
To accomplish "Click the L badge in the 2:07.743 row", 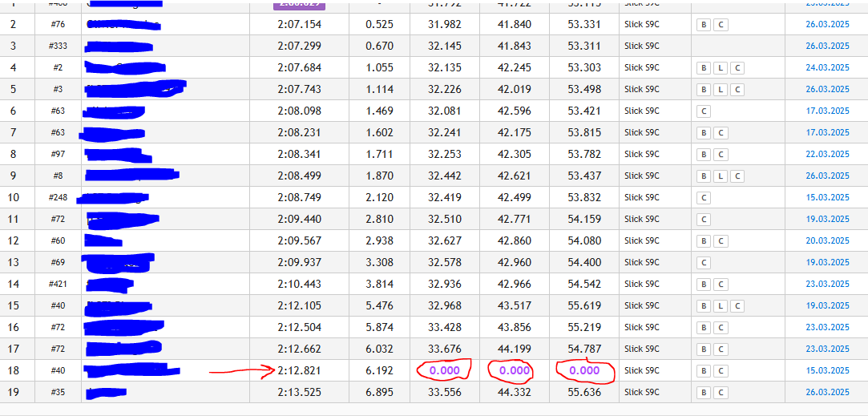I will click(x=721, y=90).
